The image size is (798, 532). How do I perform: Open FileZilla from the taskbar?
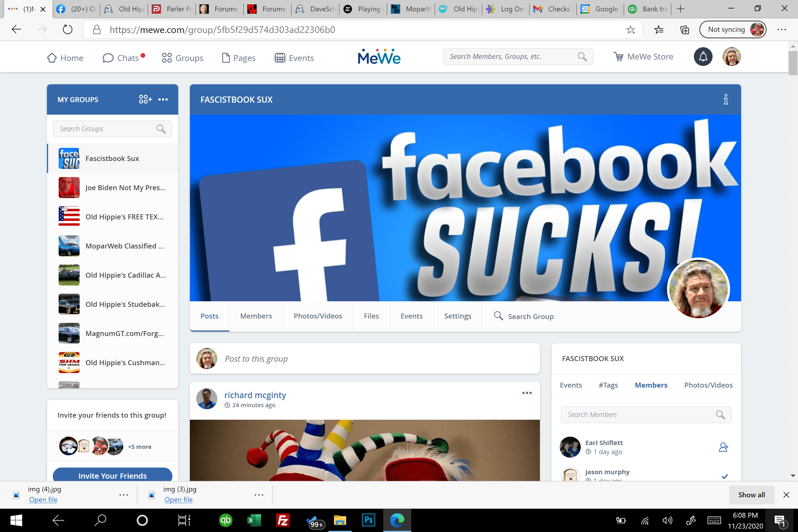coord(282,520)
